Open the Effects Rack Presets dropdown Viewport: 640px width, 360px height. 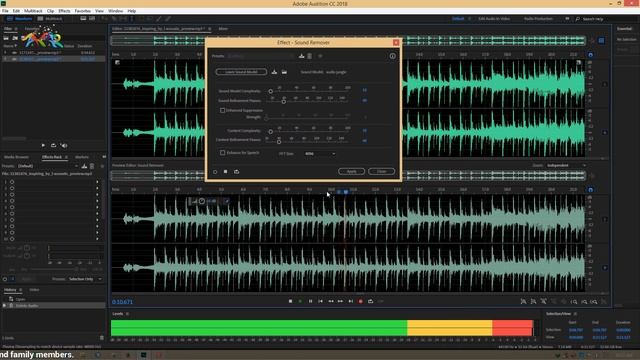(48, 166)
